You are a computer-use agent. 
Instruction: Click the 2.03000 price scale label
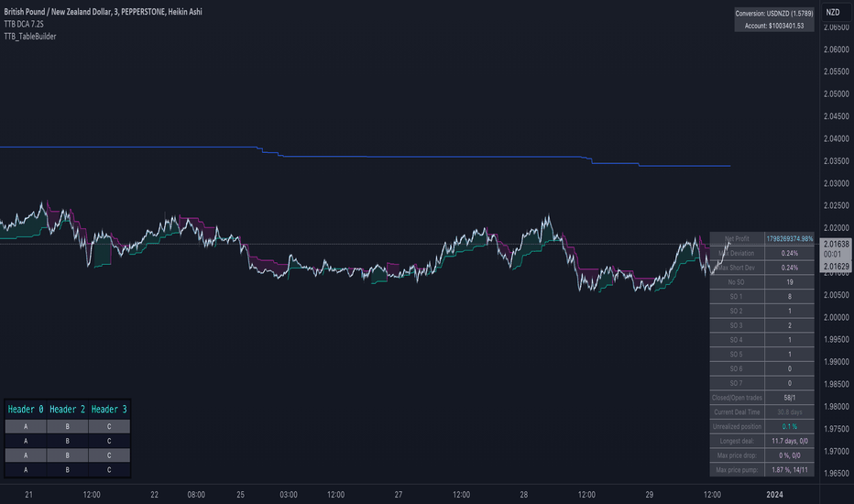836,183
